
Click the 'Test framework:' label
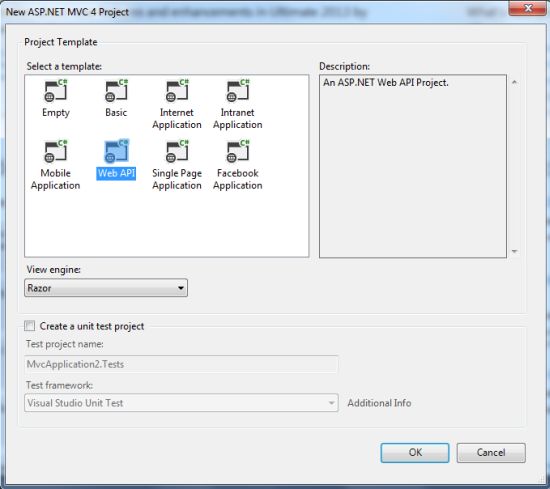click(60, 385)
